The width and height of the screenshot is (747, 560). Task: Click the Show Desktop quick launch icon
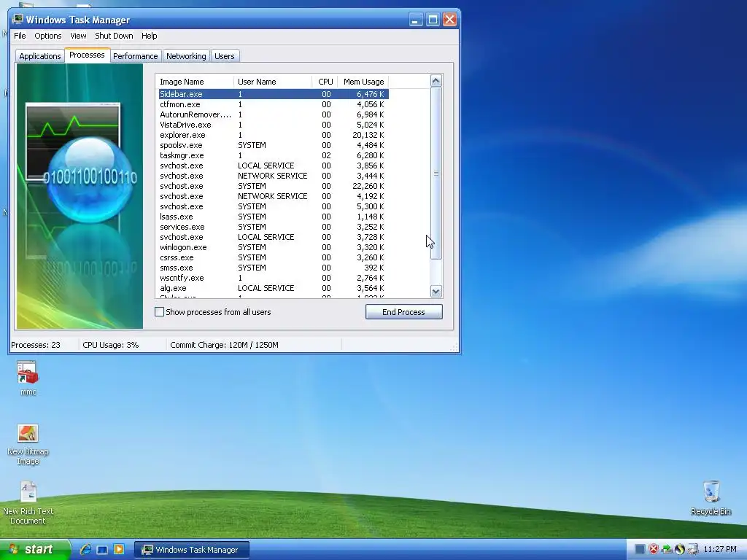tap(102, 550)
